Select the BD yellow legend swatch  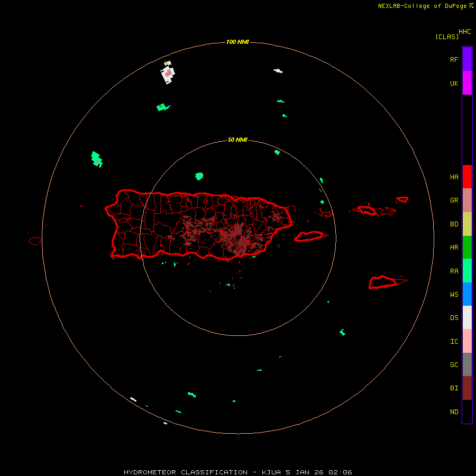(467, 224)
